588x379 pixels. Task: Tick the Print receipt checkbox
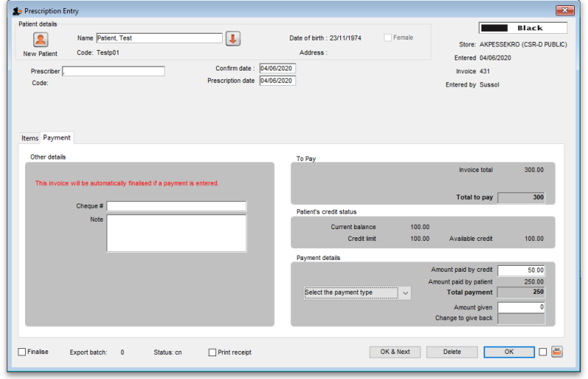pos(212,353)
